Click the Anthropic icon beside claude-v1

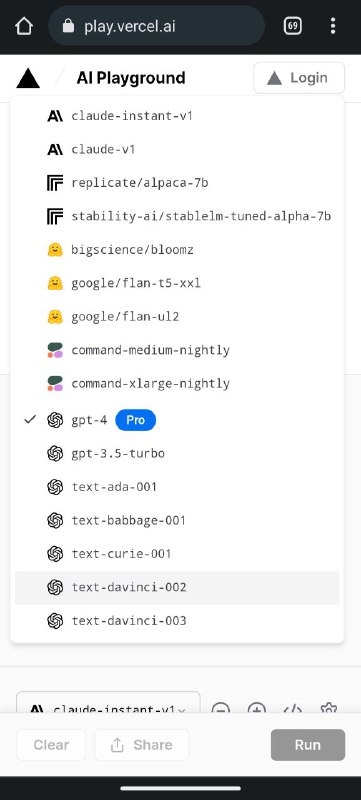(55, 149)
